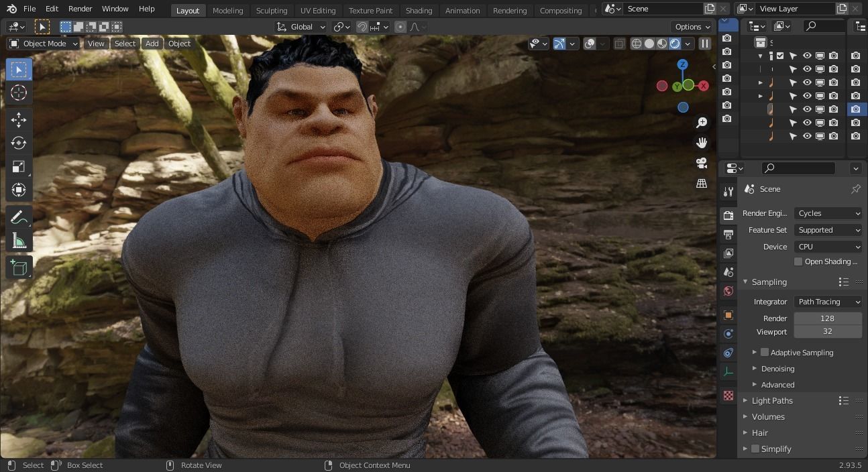Enable the Adaptive Sampling checkbox

click(765, 352)
